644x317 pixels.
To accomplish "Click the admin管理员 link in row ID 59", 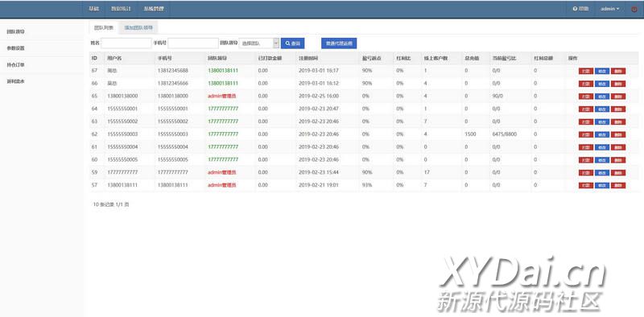I will (x=222, y=172).
